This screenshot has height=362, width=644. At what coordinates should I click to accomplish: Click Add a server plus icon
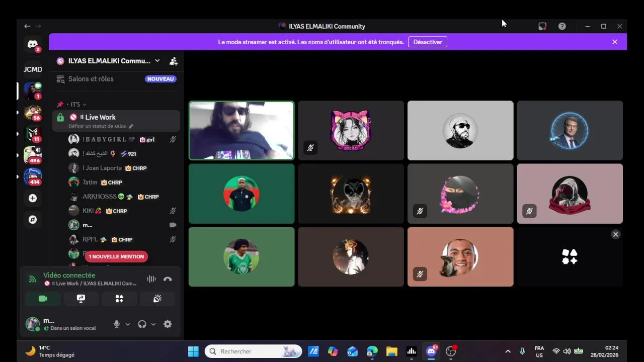33,198
